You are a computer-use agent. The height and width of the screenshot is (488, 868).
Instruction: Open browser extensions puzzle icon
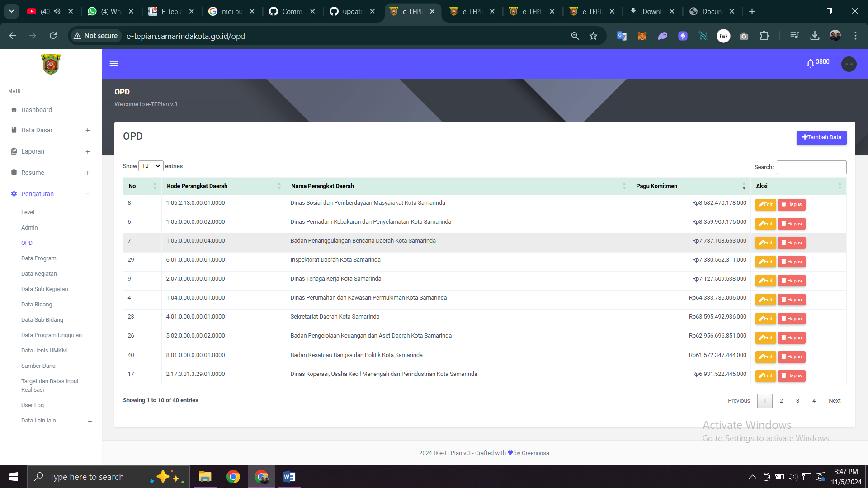[764, 36]
